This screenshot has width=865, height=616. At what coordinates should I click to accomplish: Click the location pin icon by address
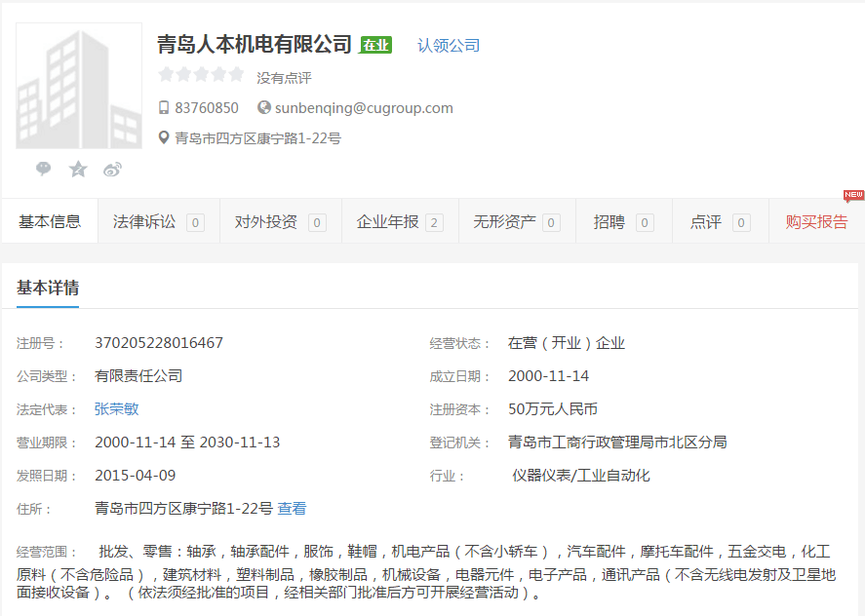(x=164, y=138)
